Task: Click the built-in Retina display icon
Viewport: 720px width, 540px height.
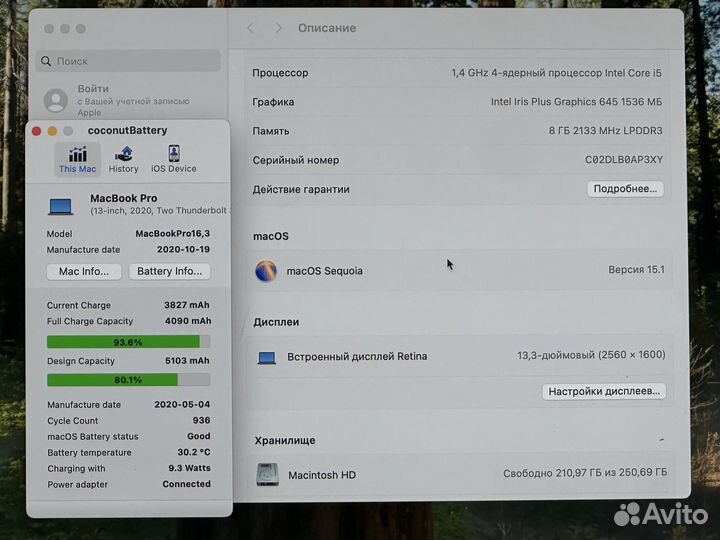Action: coord(267,358)
